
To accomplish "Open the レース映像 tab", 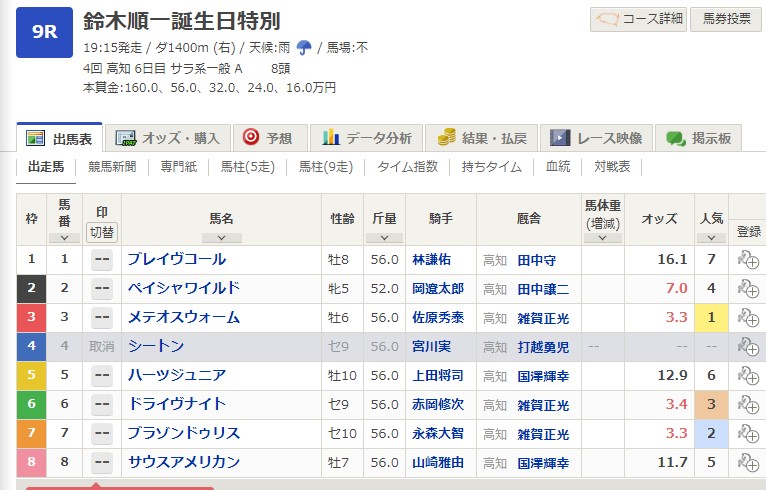I will point(596,138).
